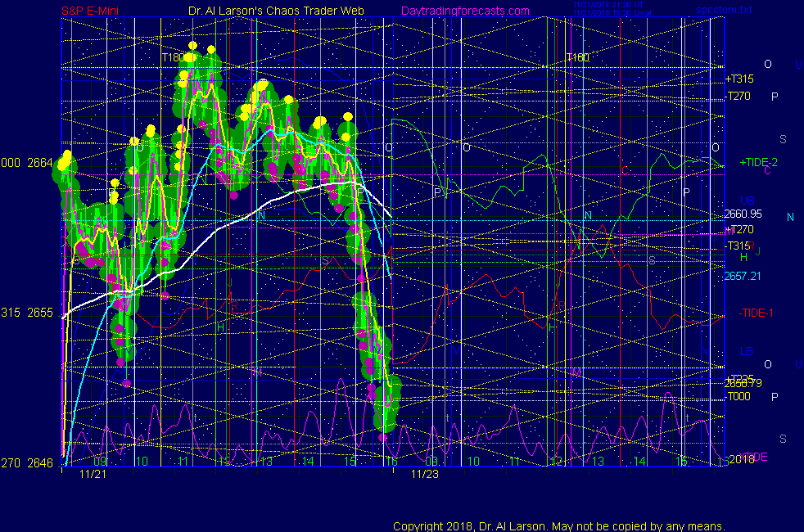Click the '11/21' date label

click(x=93, y=474)
